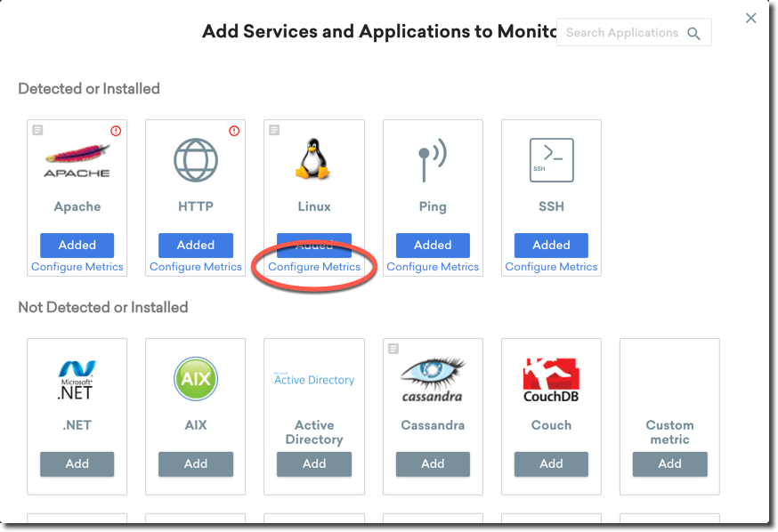Click the Added button for HTTP
Screen dimensions: 778x532
click(196, 245)
